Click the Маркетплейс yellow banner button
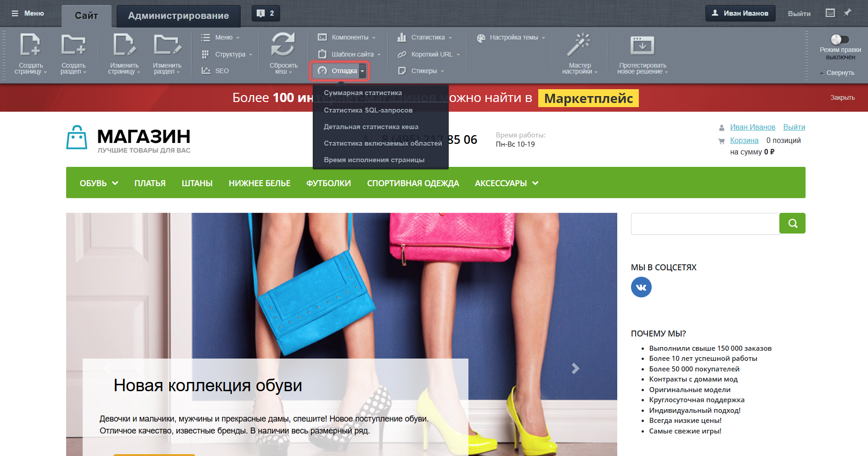 588,98
